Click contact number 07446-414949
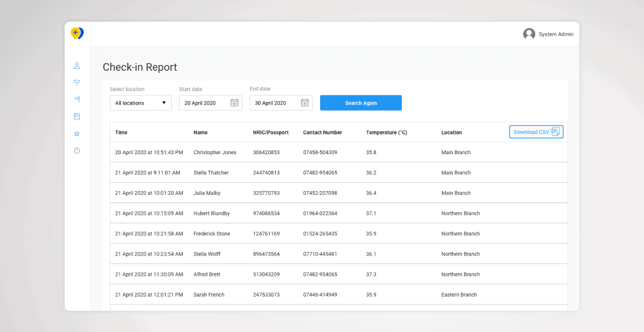 320,294
